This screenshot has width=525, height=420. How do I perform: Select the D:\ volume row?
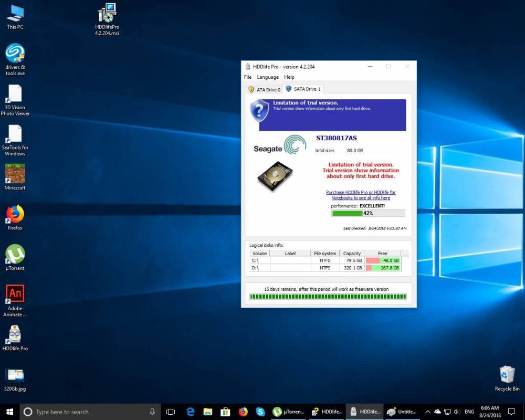coord(325,268)
